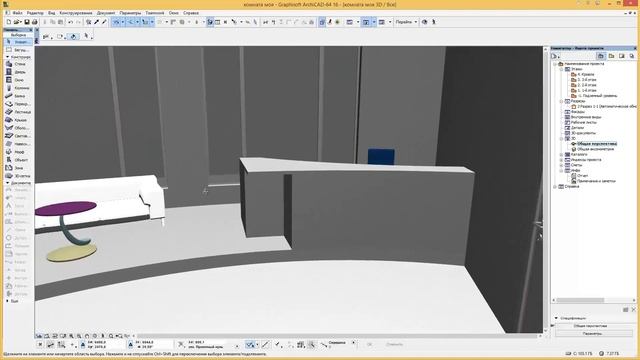Image resolution: width=640 pixels, height=360 pixels.
Task: Click the New document toolbar icon
Action: pos(9,22)
